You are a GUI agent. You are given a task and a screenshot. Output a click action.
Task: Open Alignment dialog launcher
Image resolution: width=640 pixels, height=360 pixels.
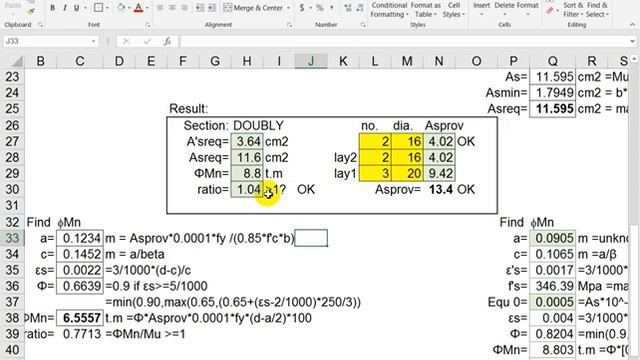click(x=289, y=25)
